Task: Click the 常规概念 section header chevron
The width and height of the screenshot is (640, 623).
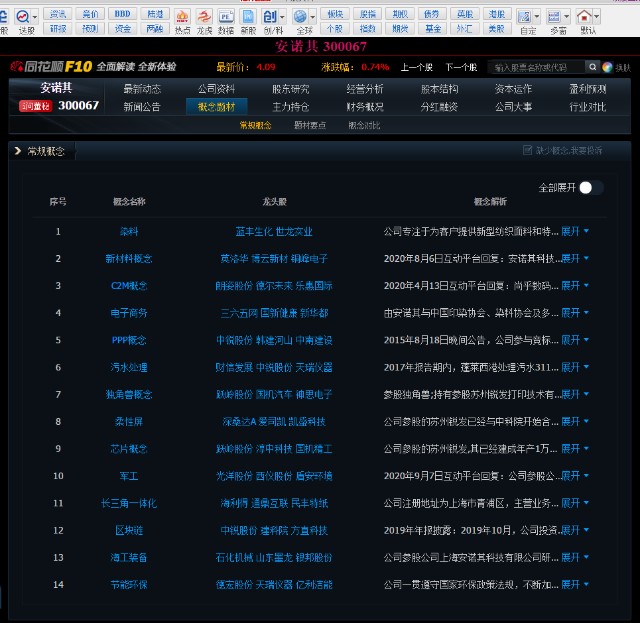Action: [x=18, y=151]
